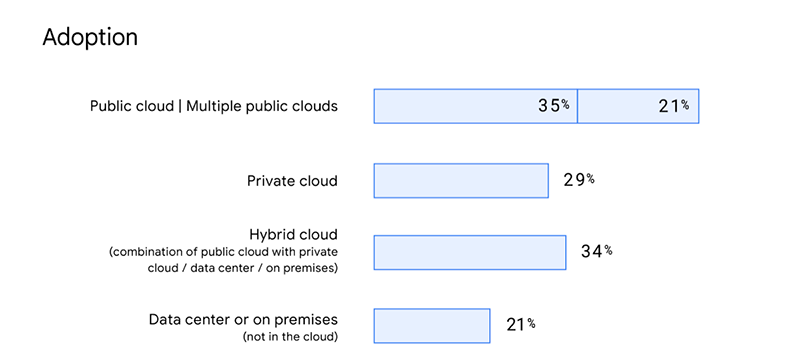
Task: Select the 35% public cloud bar segment
Action: [476, 106]
